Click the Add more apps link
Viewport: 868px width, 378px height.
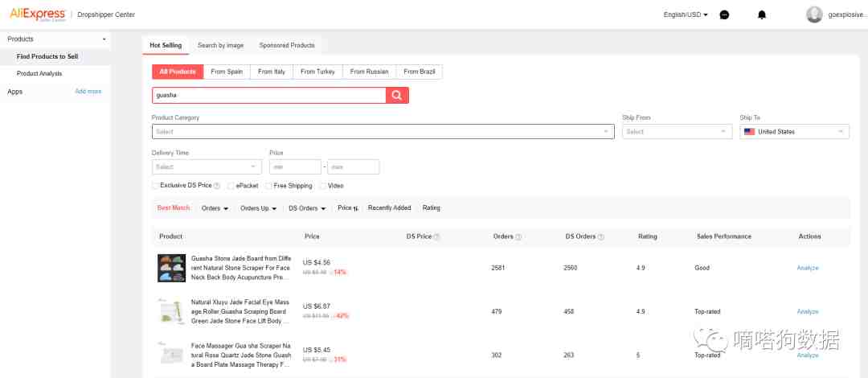(x=88, y=92)
